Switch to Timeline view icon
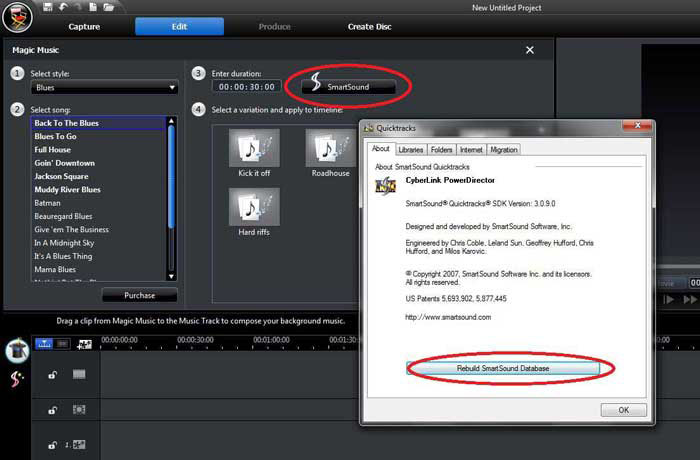Viewport: 700px width, 460px height. point(44,343)
